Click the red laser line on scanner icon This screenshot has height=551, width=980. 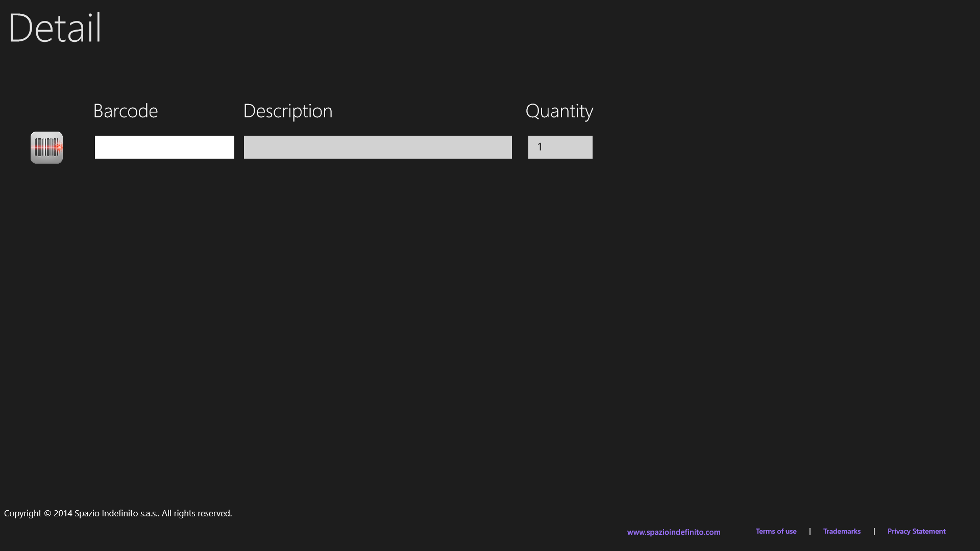pos(40,147)
